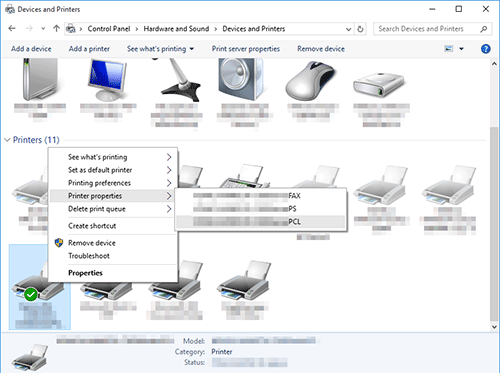Select Printer properties in context menu
Image resolution: width=500 pixels, height=373 pixels.
(x=113, y=196)
